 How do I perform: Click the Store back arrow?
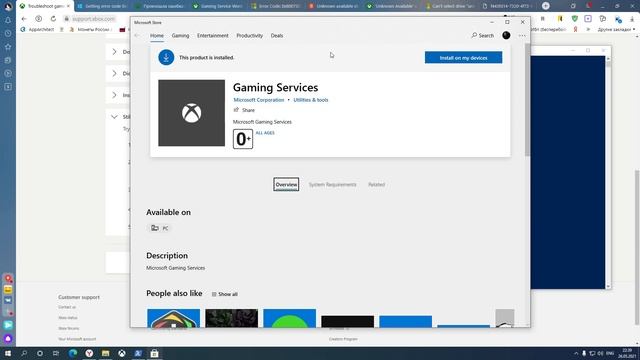pyautogui.click(x=137, y=36)
